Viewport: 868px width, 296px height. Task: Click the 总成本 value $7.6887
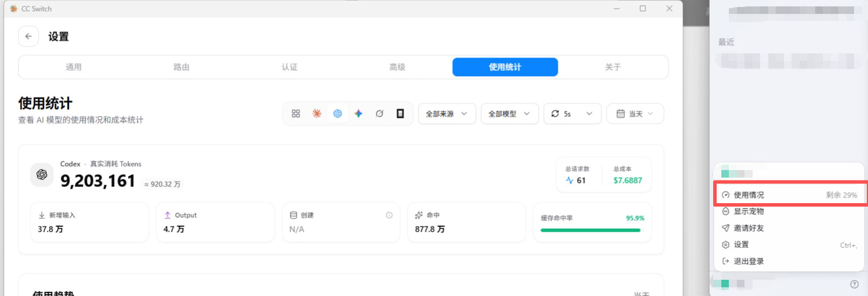coord(628,181)
